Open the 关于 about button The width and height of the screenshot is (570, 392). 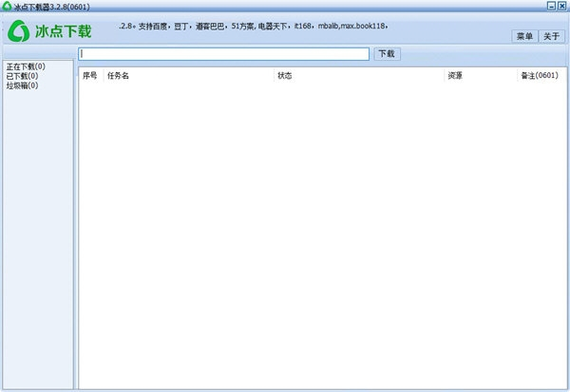click(551, 36)
